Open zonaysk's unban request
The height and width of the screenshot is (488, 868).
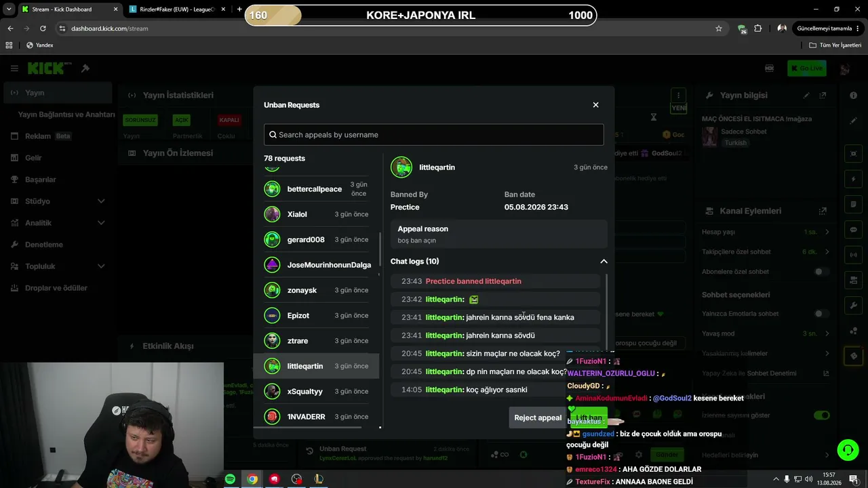pyautogui.click(x=316, y=290)
